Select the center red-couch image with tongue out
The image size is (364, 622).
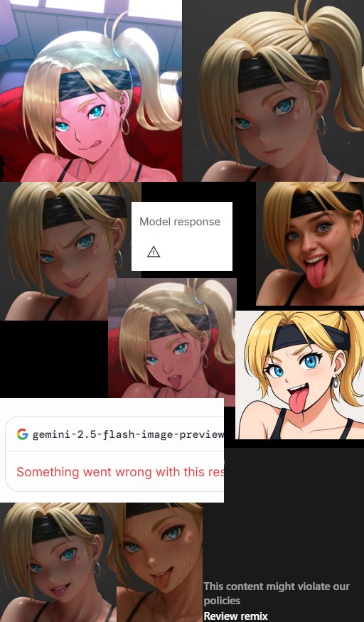(172, 338)
